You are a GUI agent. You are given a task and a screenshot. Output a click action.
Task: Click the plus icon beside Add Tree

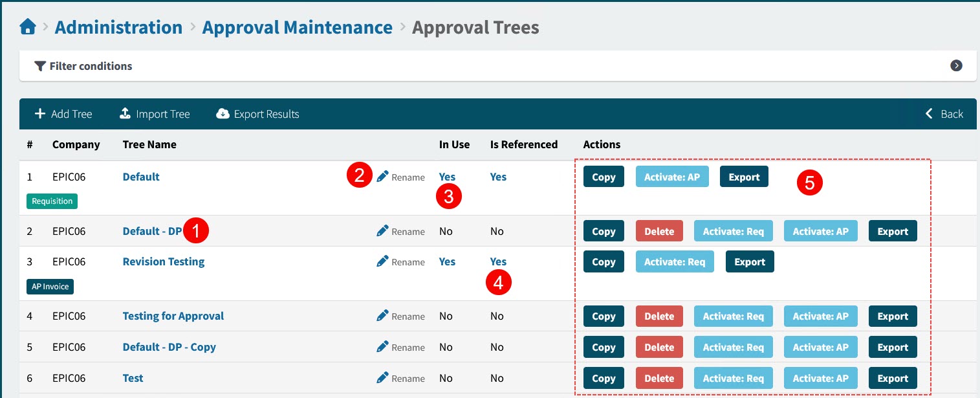coord(39,114)
